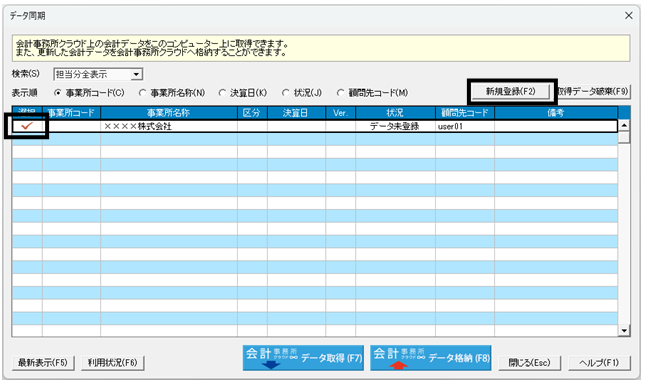Click the table scrollbar down arrow
The height and width of the screenshot is (384, 649).
[624, 330]
